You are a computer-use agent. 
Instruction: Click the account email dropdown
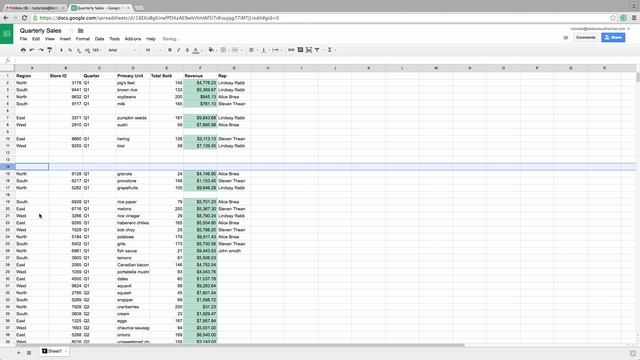(600, 29)
